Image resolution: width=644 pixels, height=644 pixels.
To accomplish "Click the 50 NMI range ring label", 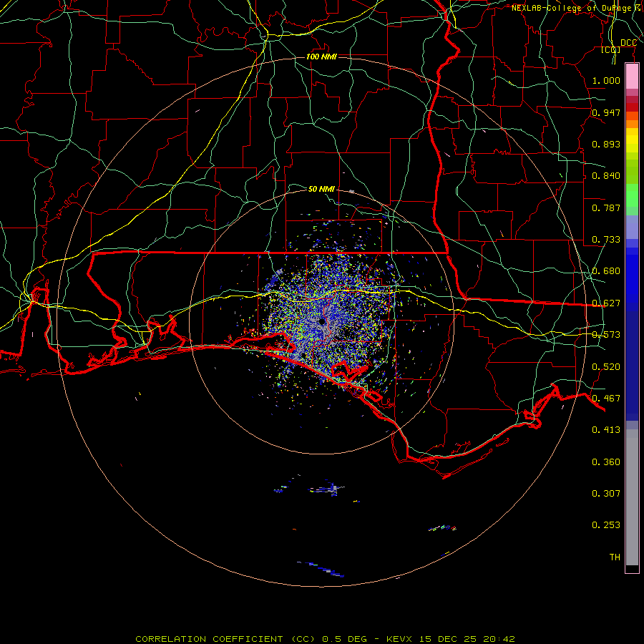I will pos(321,189).
